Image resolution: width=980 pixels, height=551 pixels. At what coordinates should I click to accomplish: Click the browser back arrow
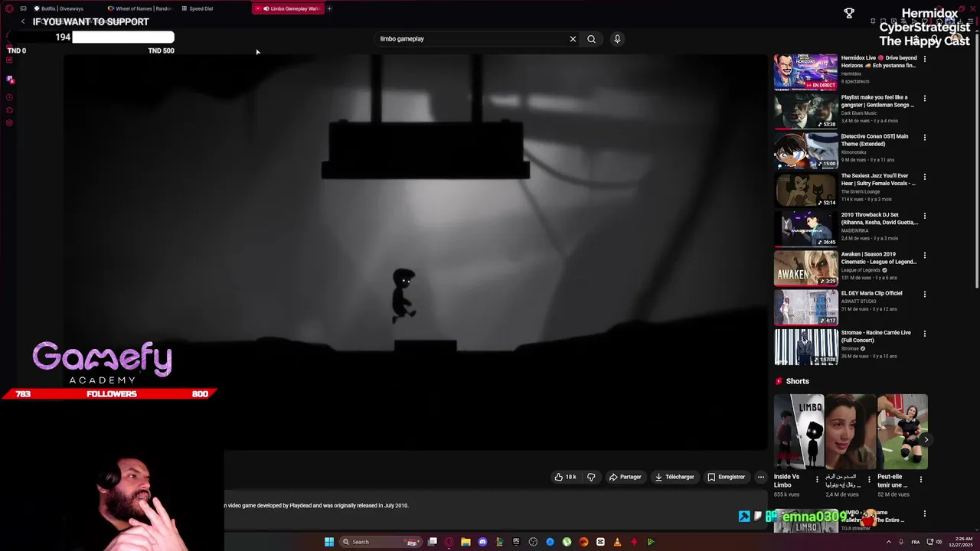23,21
